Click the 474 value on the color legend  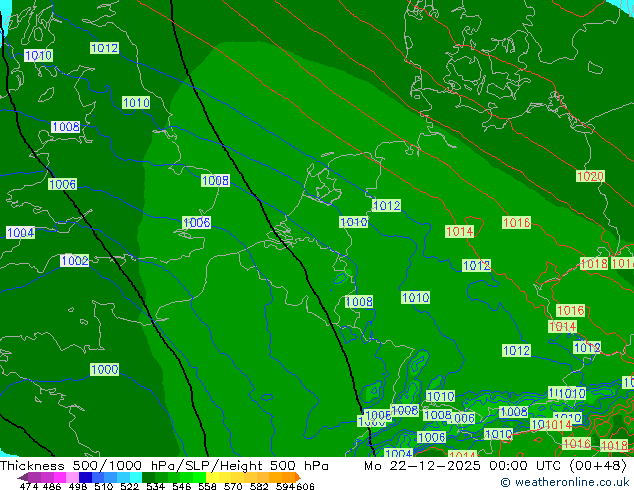coord(29,487)
